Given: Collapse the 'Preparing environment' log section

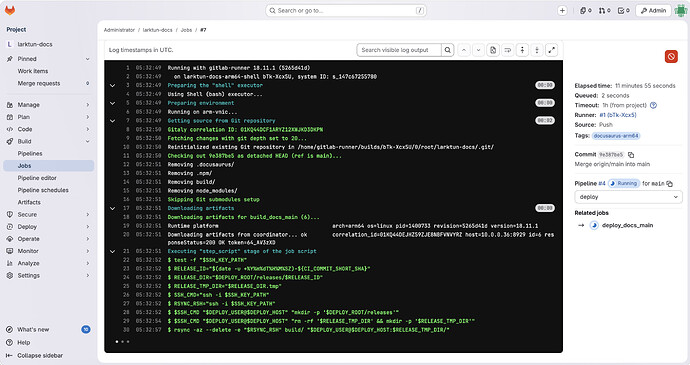Looking at the screenshot, I should tap(113, 103).
